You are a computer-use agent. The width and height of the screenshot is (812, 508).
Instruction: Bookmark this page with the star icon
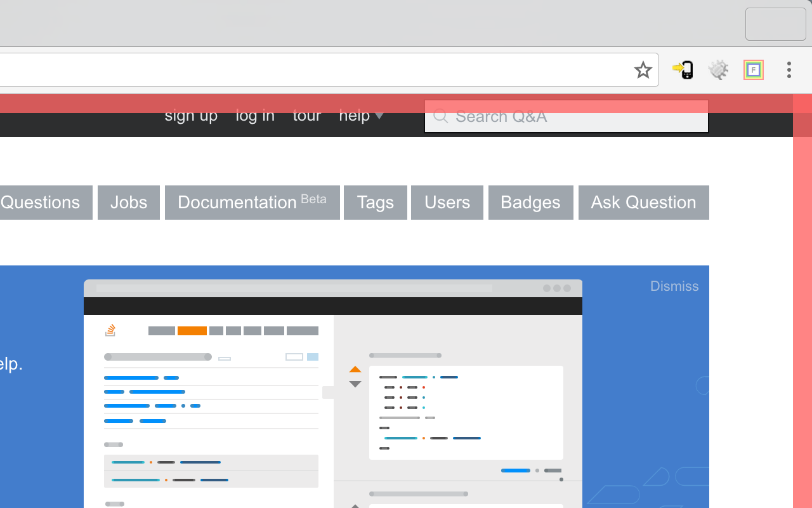643,70
